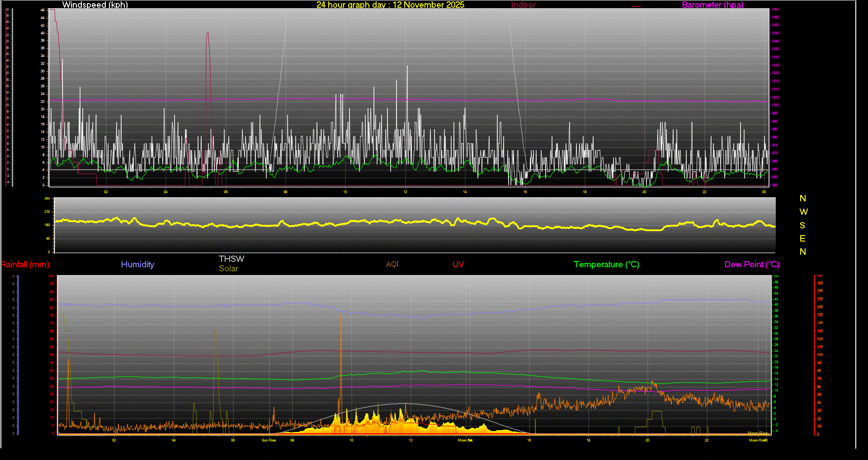Click the Rainfall (mm) legend label

point(25,265)
